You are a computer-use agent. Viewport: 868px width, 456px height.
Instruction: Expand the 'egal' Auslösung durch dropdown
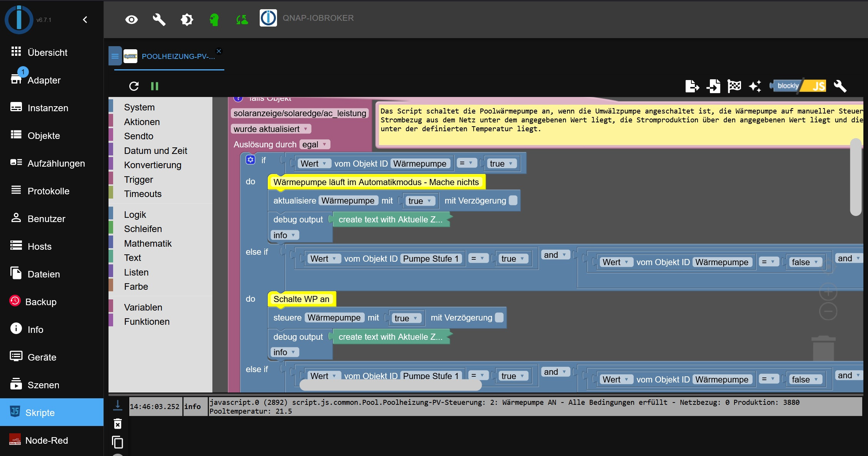(x=315, y=144)
